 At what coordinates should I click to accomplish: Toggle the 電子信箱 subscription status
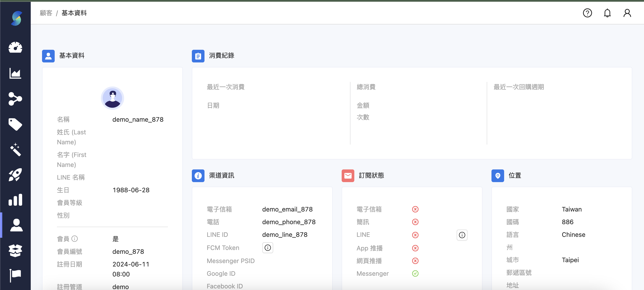tap(415, 209)
